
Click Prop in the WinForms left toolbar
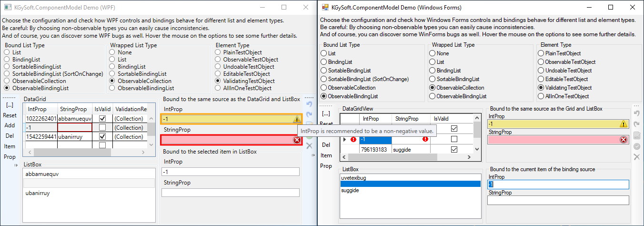coord(326,166)
